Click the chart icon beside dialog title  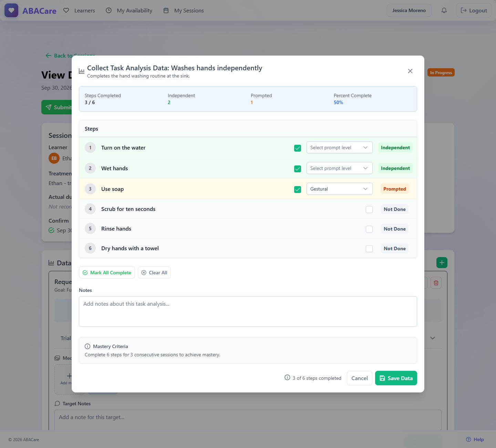tap(82, 71)
